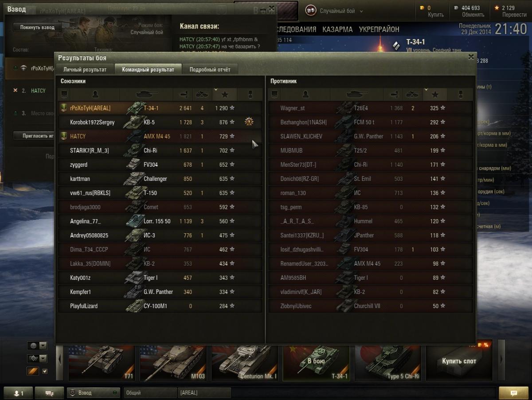This screenshot has height=400, width=532.
Task: Click HATCY in platoon member list
Action: click(x=38, y=90)
